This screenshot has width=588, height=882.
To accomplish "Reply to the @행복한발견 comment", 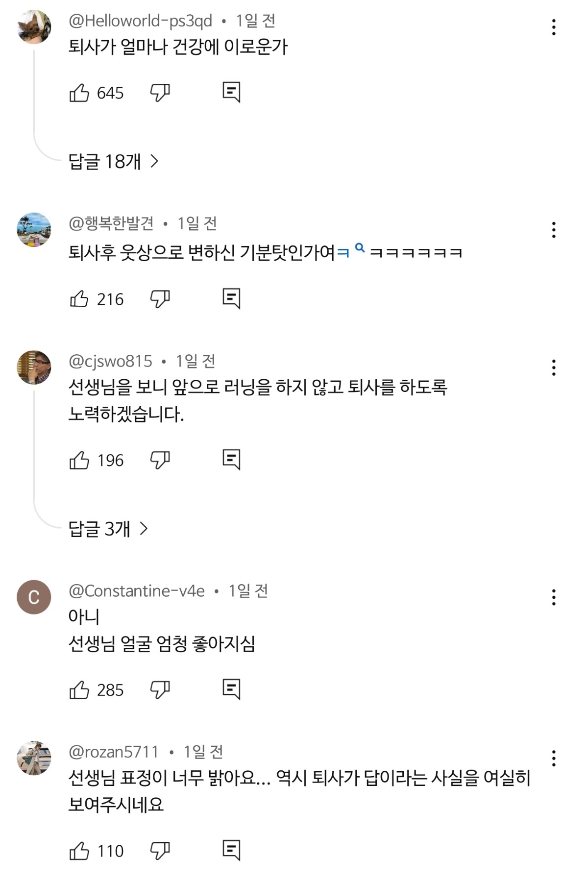I will pyautogui.click(x=231, y=298).
